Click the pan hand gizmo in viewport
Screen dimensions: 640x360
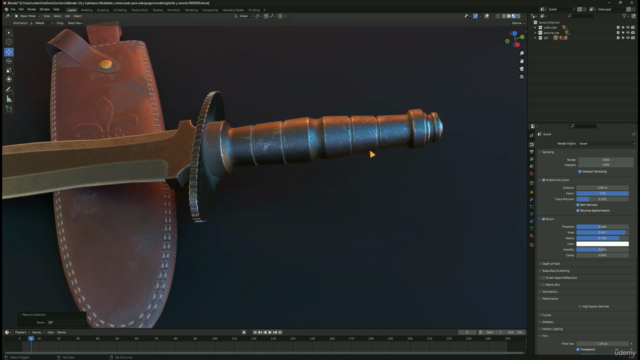[522, 61]
